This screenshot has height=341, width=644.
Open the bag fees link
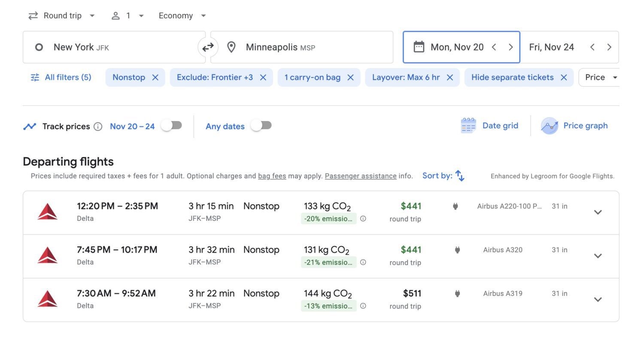[272, 176]
